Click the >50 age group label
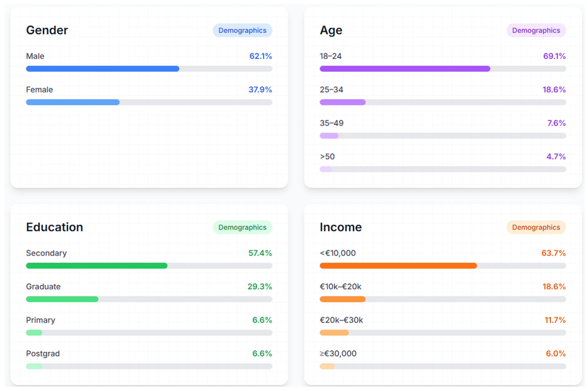The height and width of the screenshot is (391, 588). [327, 157]
